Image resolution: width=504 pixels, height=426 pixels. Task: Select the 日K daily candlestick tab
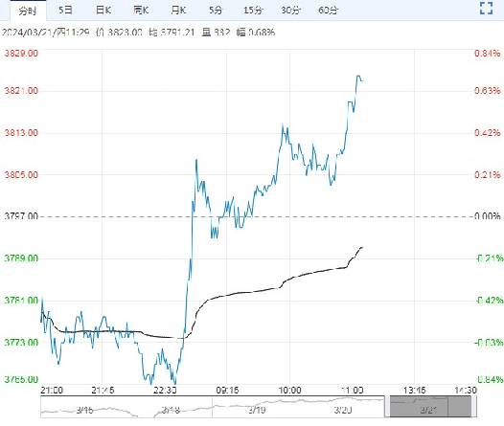pyautogui.click(x=103, y=11)
